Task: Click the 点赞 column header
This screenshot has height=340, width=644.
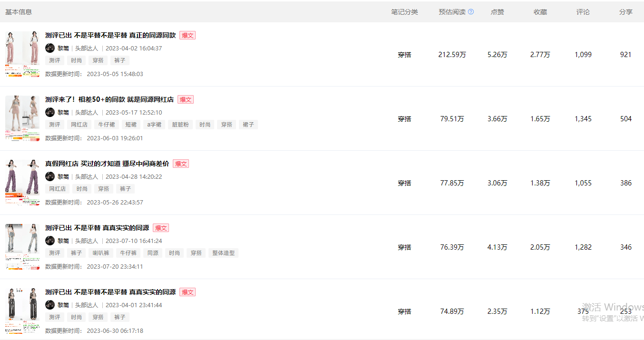Action: (497, 12)
